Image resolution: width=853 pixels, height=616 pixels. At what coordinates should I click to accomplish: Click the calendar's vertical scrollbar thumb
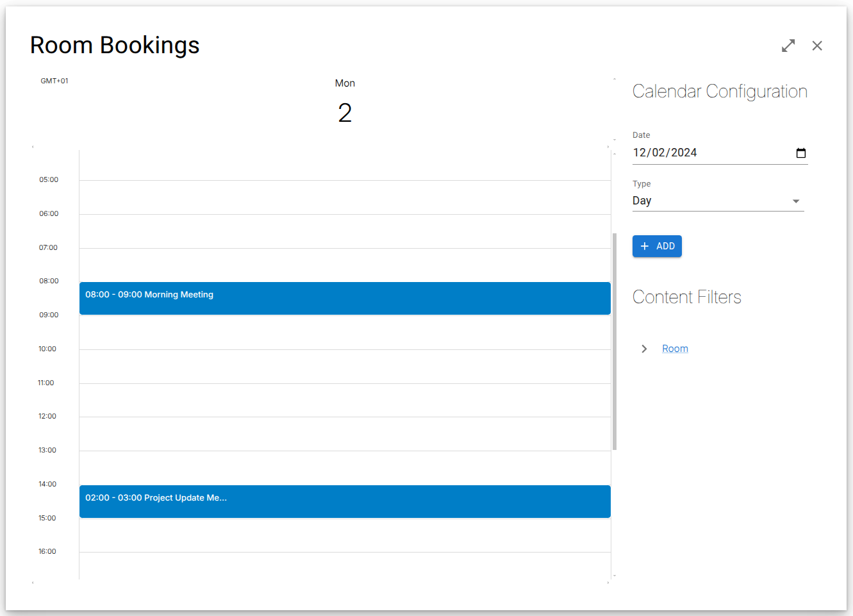[x=615, y=341]
